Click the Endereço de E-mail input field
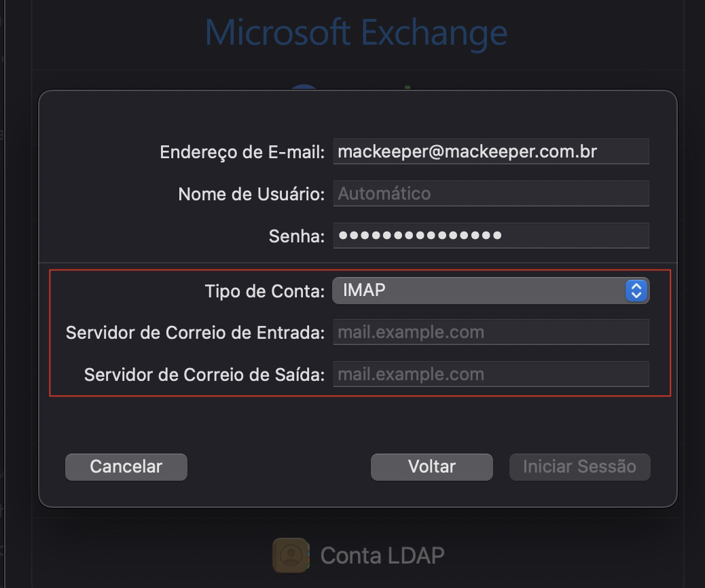Viewport: 705px width, 588px height. tap(489, 151)
